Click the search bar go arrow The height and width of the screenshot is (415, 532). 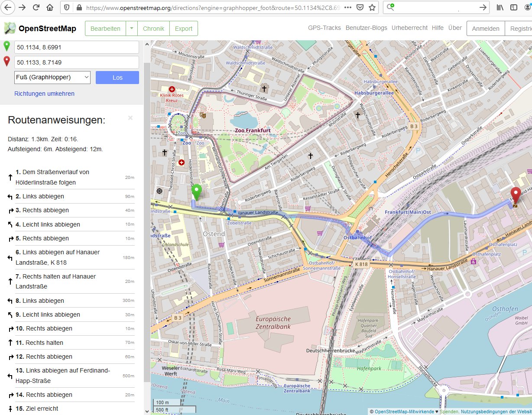click(x=483, y=7)
